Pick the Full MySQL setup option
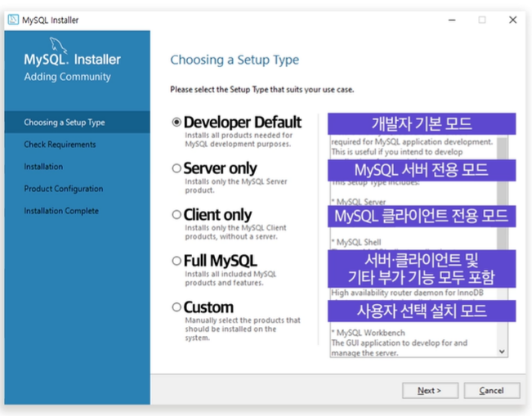 pos(177,261)
